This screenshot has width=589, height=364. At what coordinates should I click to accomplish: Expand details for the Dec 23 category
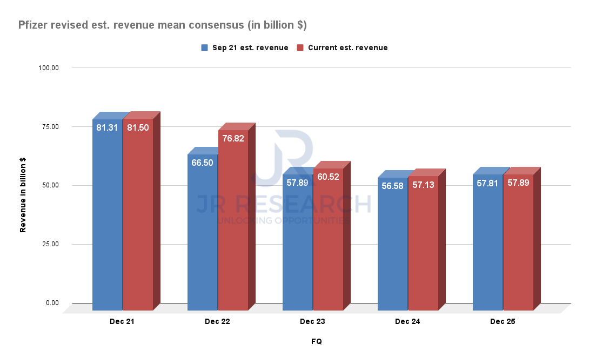tap(312, 321)
